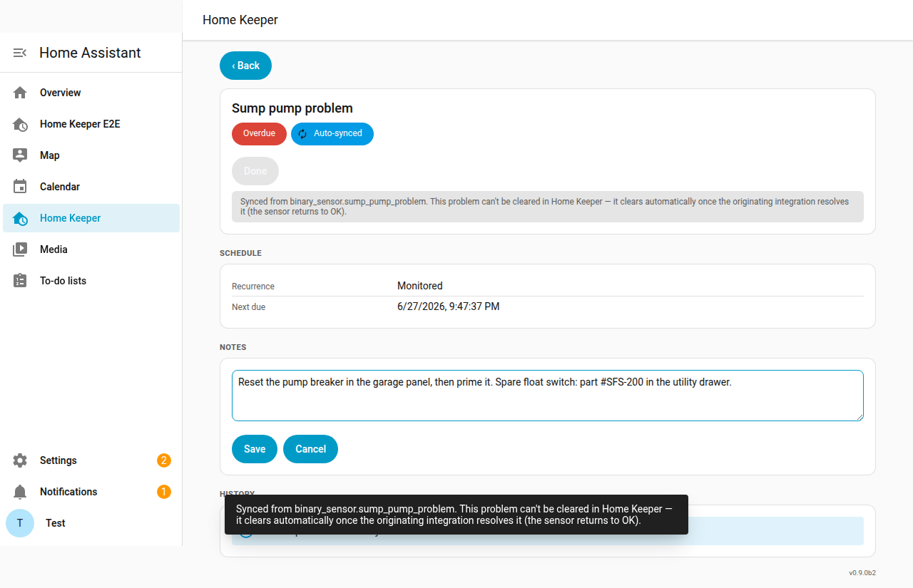913x588 pixels.
Task: Open the Notifications menu item
Action: point(91,492)
